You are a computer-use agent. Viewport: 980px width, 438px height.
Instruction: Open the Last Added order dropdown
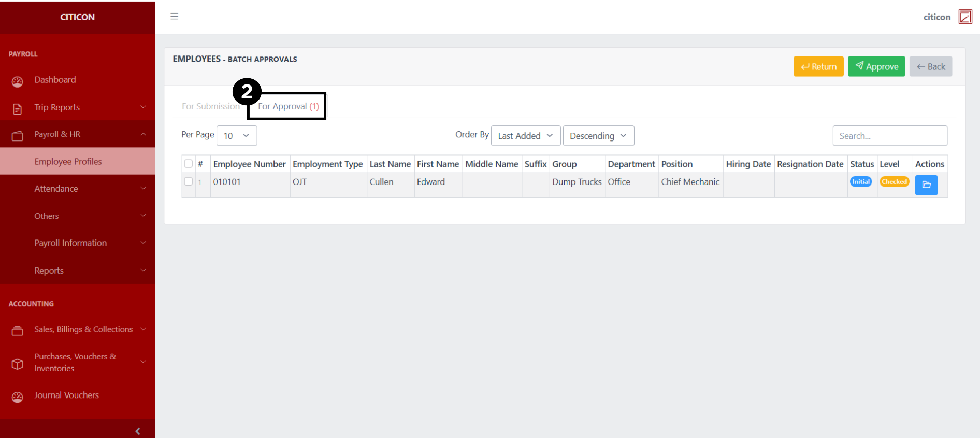click(525, 136)
